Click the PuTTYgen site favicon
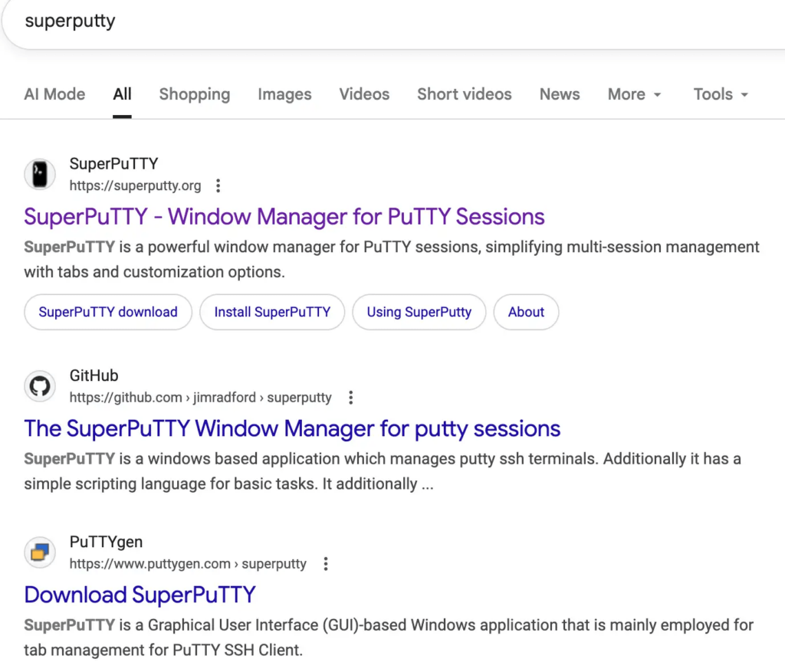The width and height of the screenshot is (785, 672). click(x=40, y=552)
